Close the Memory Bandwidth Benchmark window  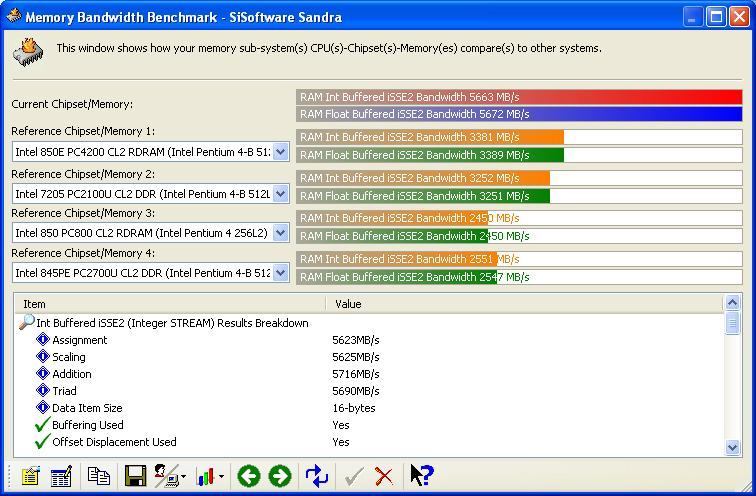click(x=739, y=17)
